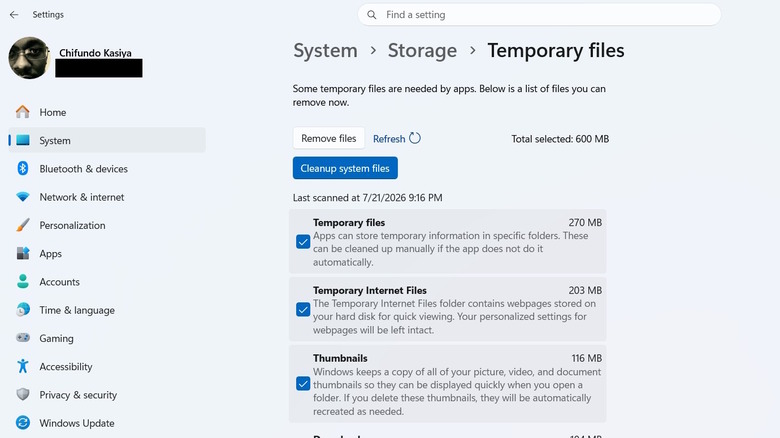The image size is (780, 438).
Task: Click the Temporary Internet Files title
Action: [370, 290]
